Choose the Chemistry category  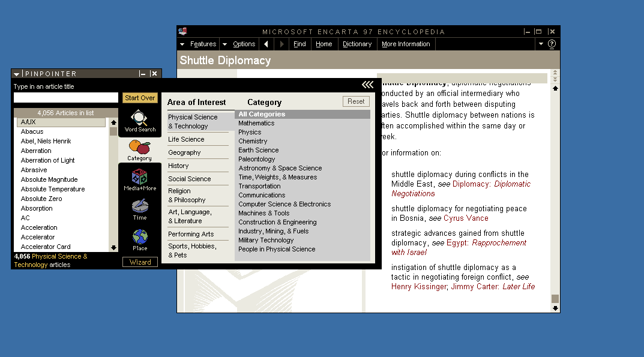253,142
